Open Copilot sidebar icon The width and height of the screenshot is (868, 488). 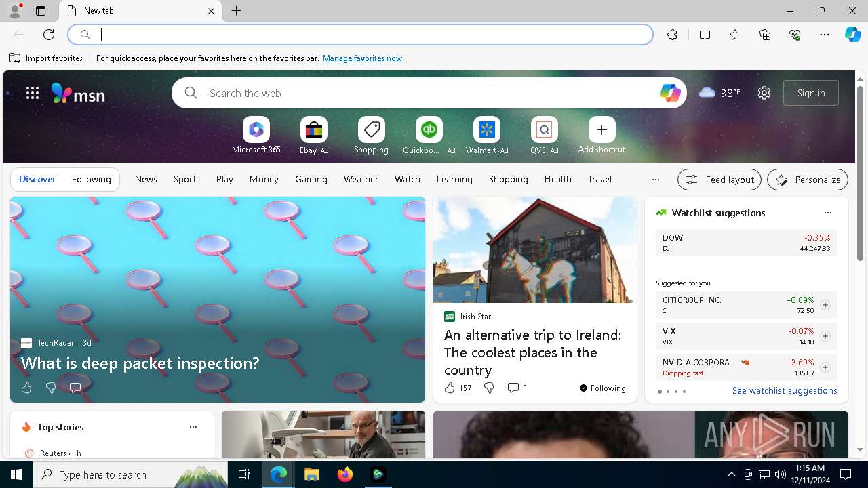pyautogui.click(x=852, y=35)
